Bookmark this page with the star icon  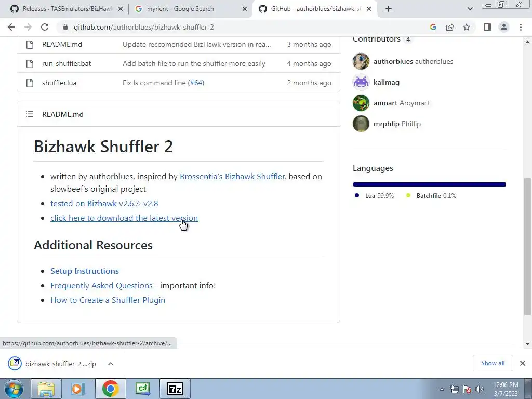[467, 27]
